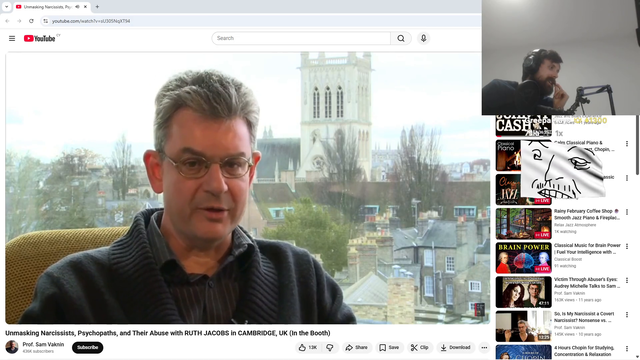Open Rainy February Coffee Shop title
640x360 pixels.
pos(587,214)
